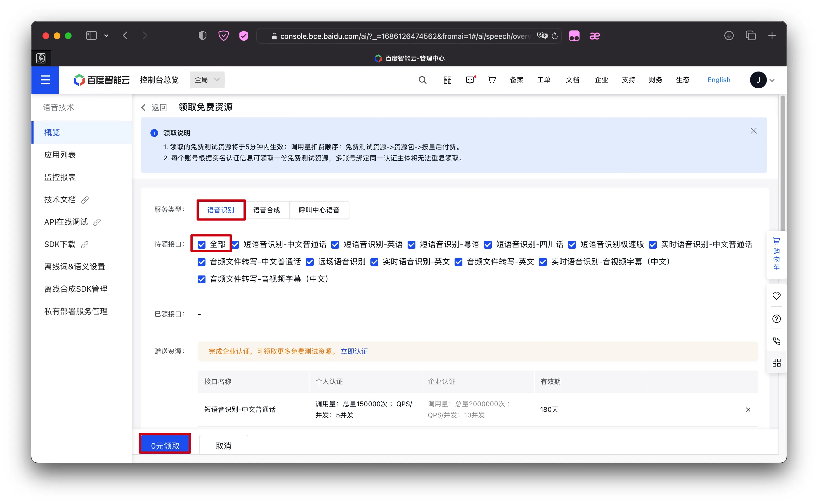The image size is (818, 504).
Task: Click the translate icon in address bar
Action: (x=542, y=36)
